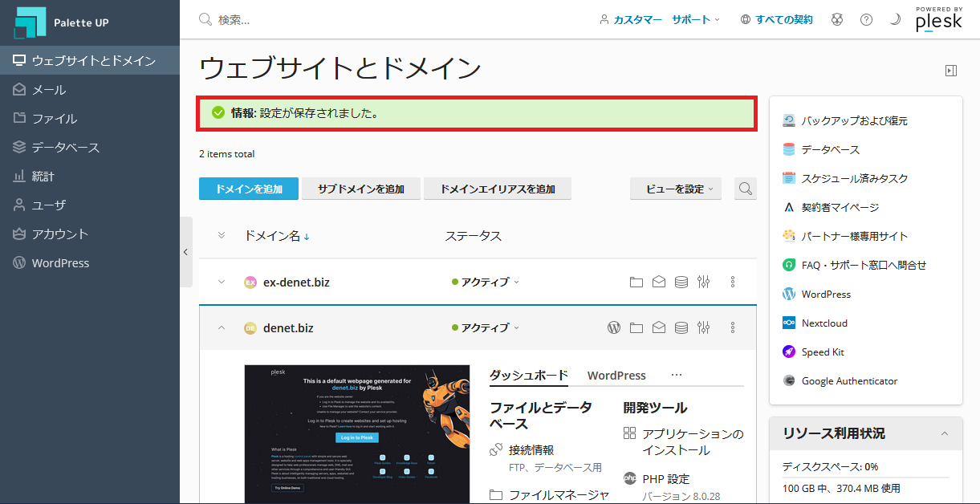Open the サポート dropdown menu
Viewport: 980px width, 504px height.
tap(696, 19)
